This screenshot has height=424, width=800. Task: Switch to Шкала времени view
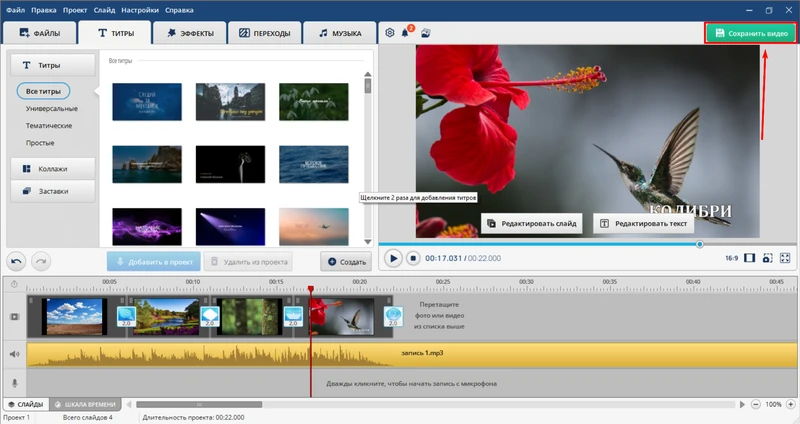pos(86,404)
